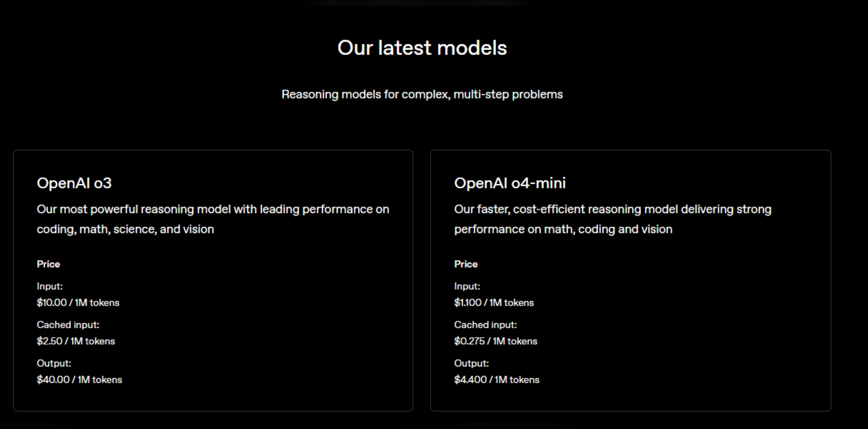The height and width of the screenshot is (429, 868).
Task: Click the "Input:" label in o4-mini card
Action: pyautogui.click(x=467, y=286)
